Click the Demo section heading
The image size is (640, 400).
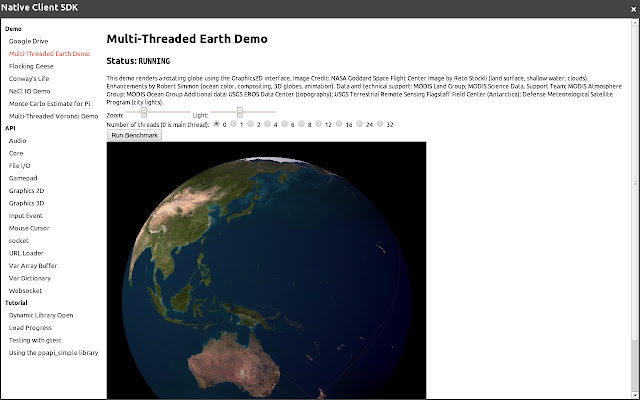(x=13, y=29)
